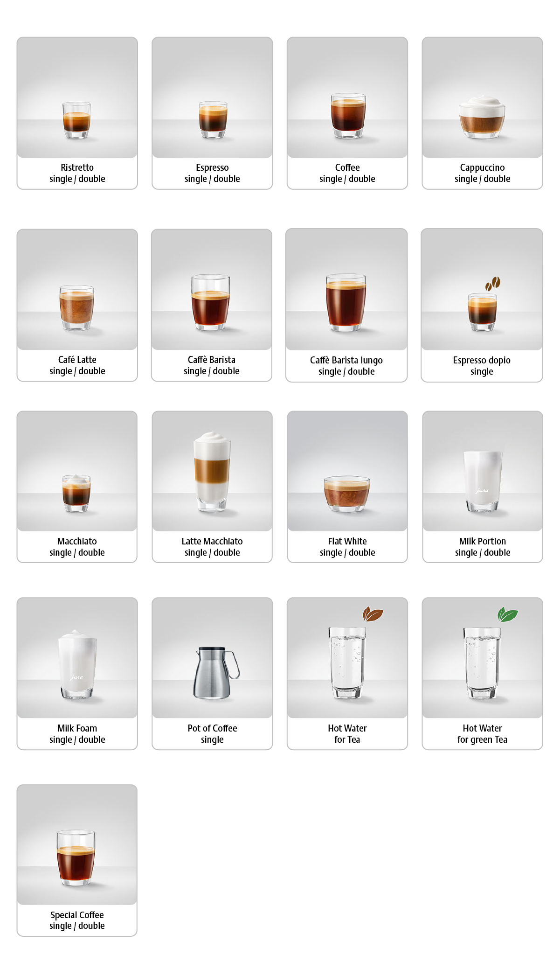Select the Milk Portion glass
The height and width of the screenshot is (955, 560).
point(483,481)
